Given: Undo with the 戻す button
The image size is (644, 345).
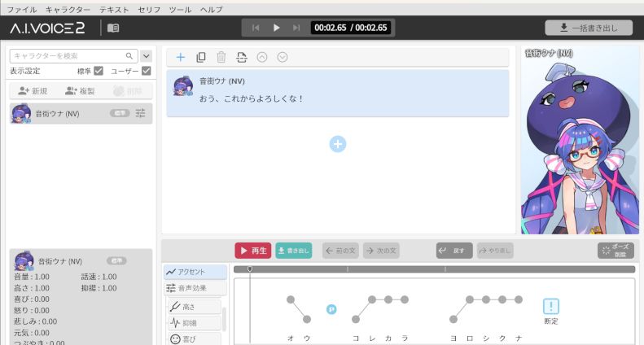Looking at the screenshot, I should coord(454,251).
